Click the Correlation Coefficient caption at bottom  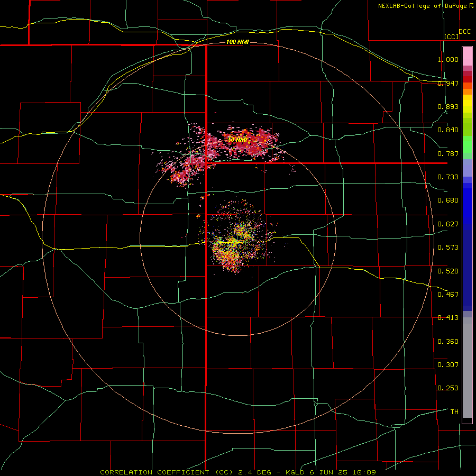238,472
